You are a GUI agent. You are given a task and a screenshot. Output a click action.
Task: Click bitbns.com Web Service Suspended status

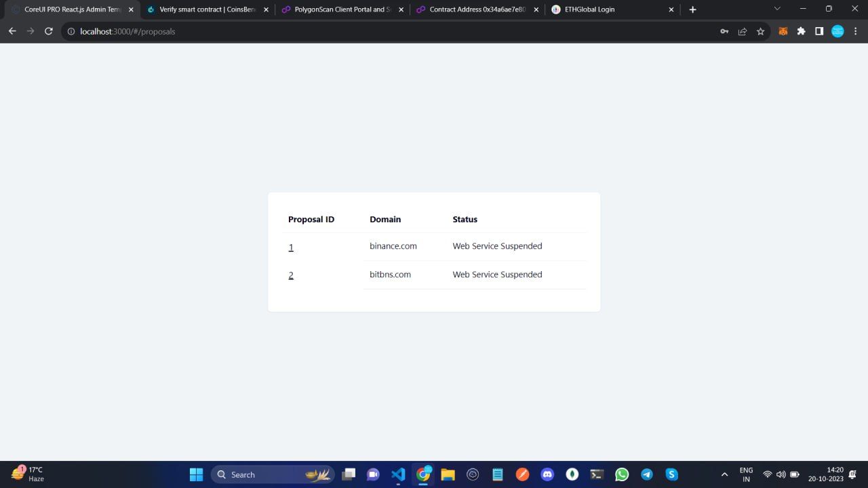(497, 274)
